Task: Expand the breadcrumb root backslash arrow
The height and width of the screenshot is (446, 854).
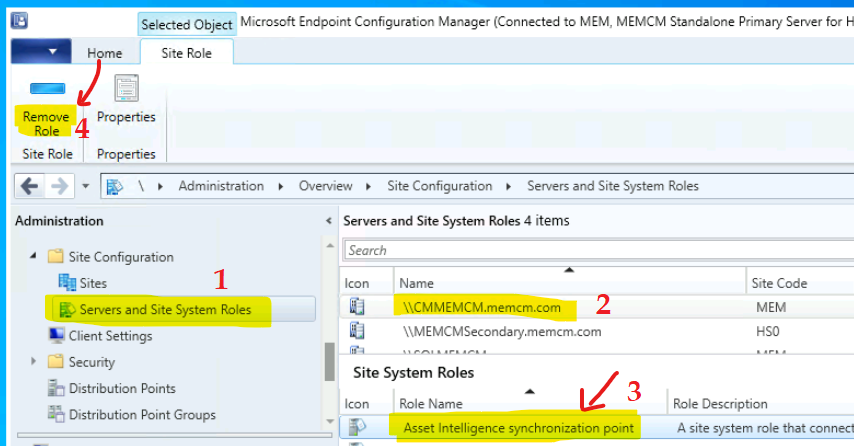Action: 160,186
